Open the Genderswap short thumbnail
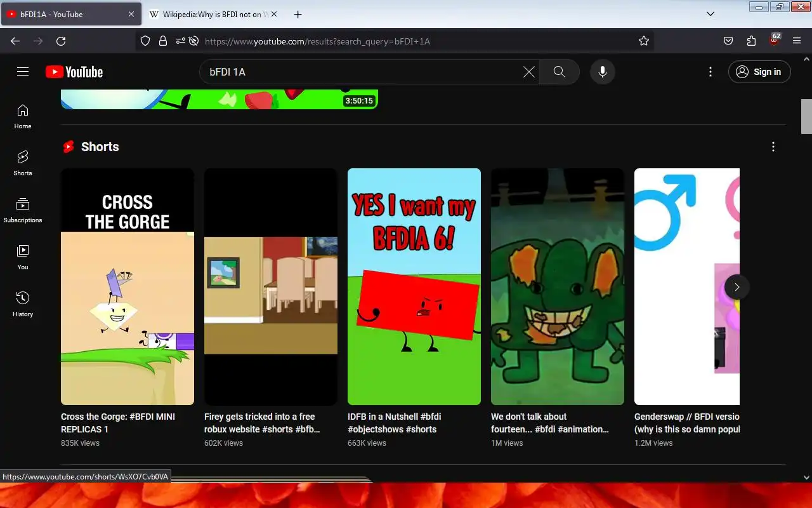 [687, 286]
